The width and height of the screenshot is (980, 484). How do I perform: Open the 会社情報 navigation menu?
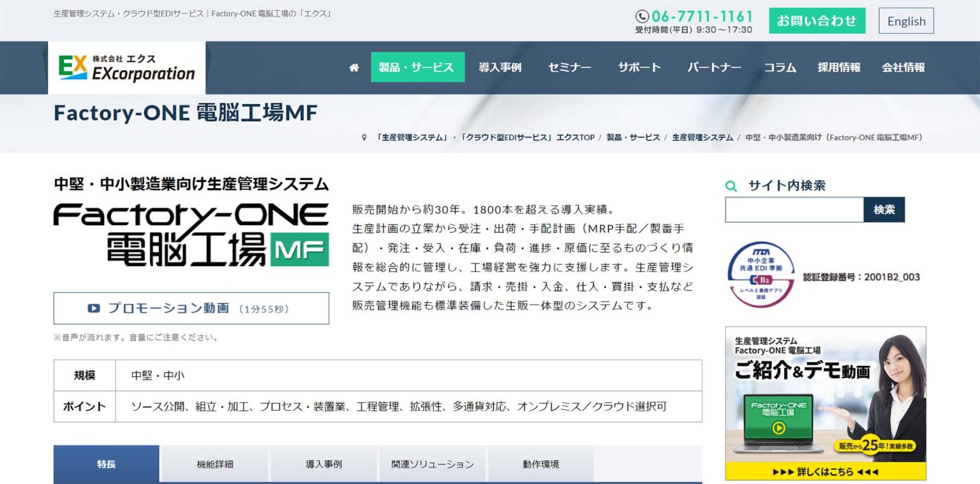pos(903,67)
